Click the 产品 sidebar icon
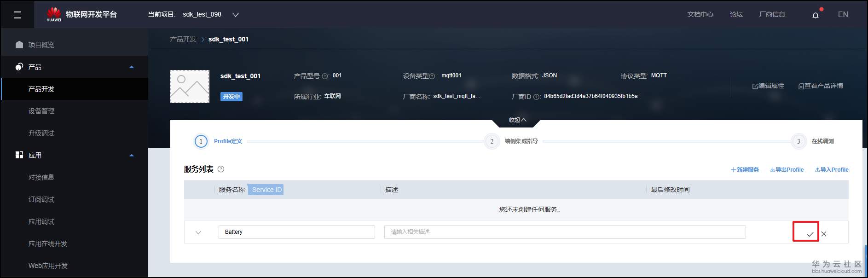The image size is (868, 278). (19, 67)
